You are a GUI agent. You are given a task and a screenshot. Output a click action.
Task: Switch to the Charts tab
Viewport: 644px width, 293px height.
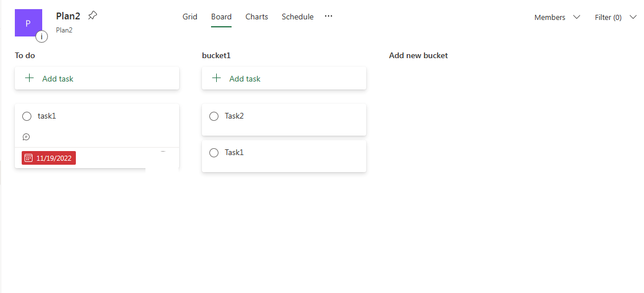coord(257,17)
